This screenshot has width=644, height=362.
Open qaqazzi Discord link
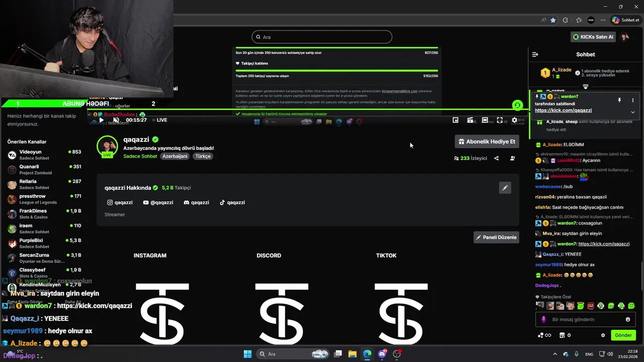point(196,203)
